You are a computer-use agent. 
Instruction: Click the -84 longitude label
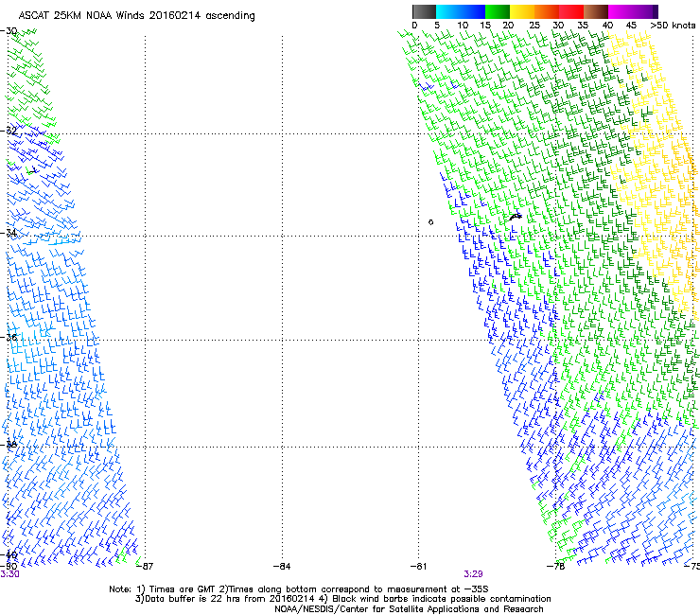click(x=282, y=567)
